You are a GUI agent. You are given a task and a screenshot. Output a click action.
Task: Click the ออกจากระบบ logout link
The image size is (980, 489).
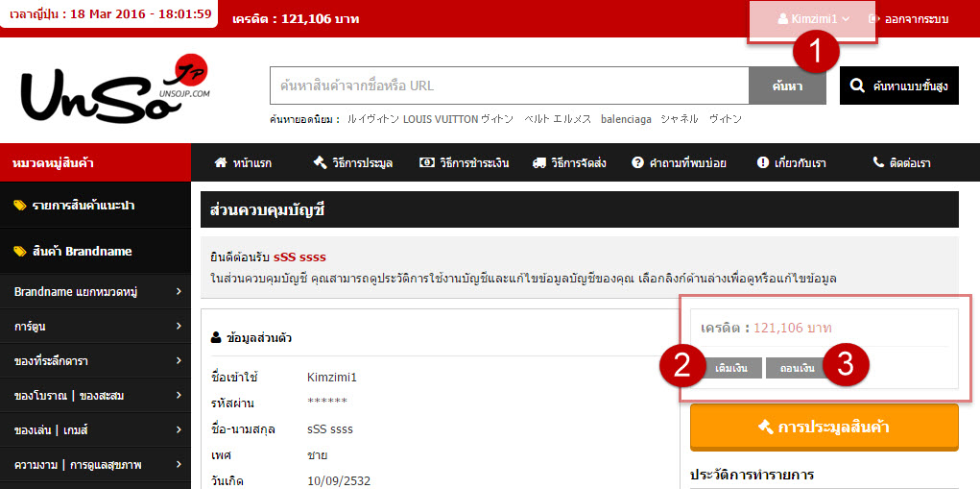pos(908,18)
